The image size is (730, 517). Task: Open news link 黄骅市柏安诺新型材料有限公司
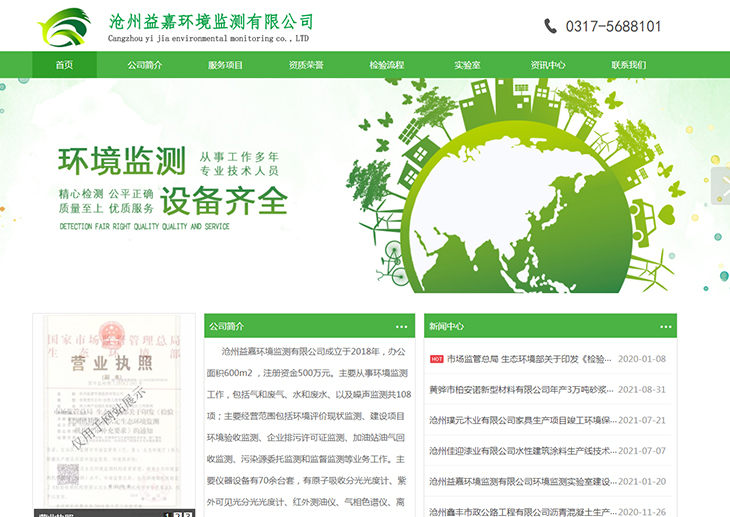[520, 390]
